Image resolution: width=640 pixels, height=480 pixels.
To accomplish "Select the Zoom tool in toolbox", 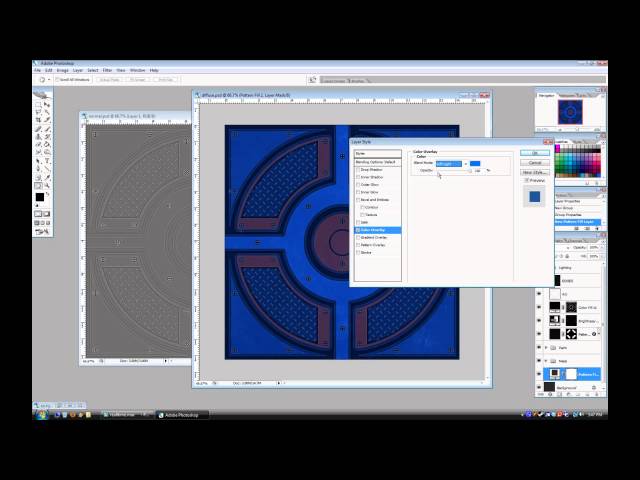I will 45,185.
